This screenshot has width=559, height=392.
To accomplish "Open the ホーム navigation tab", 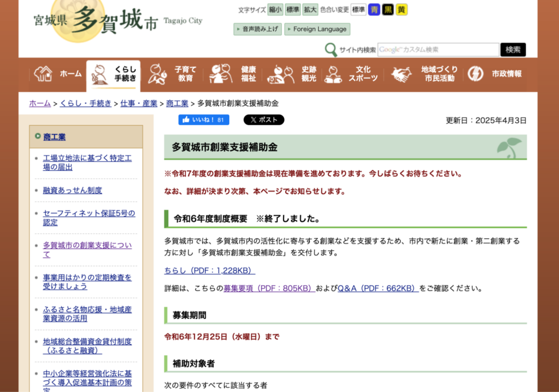I will pyautogui.click(x=58, y=74).
